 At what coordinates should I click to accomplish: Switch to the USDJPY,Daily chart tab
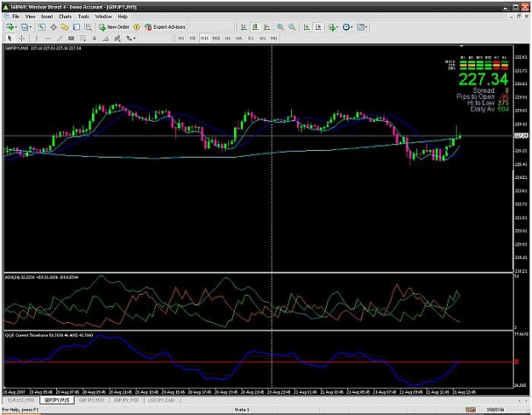click(x=162, y=401)
